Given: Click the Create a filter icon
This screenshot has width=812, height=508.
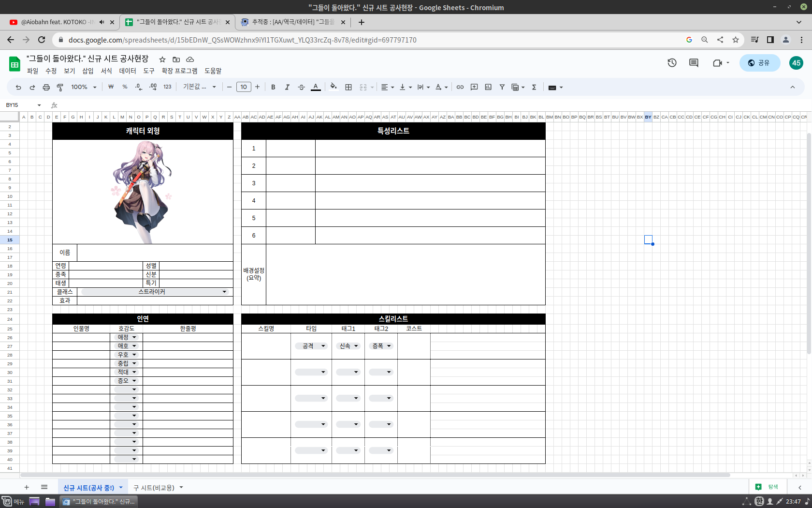Looking at the screenshot, I should [502, 87].
